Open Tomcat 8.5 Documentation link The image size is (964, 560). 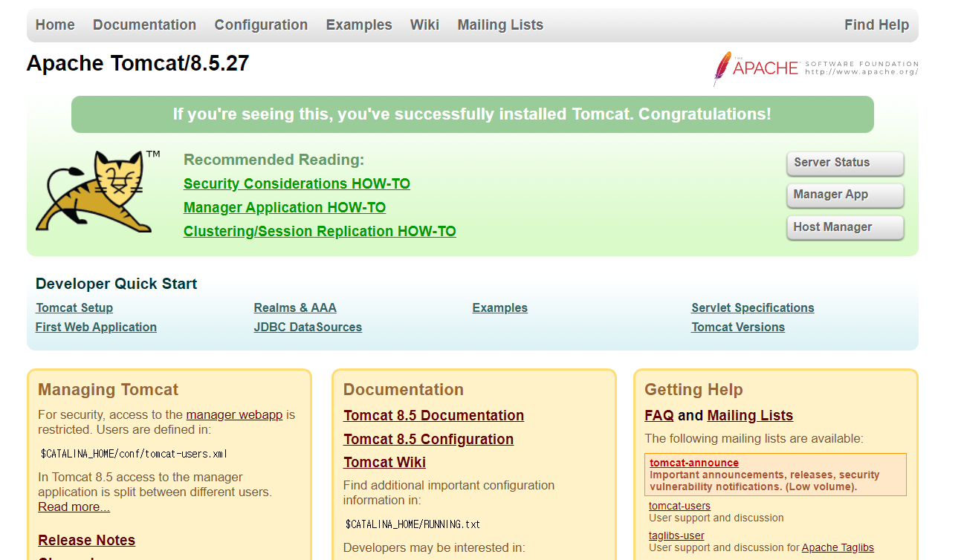(x=433, y=415)
